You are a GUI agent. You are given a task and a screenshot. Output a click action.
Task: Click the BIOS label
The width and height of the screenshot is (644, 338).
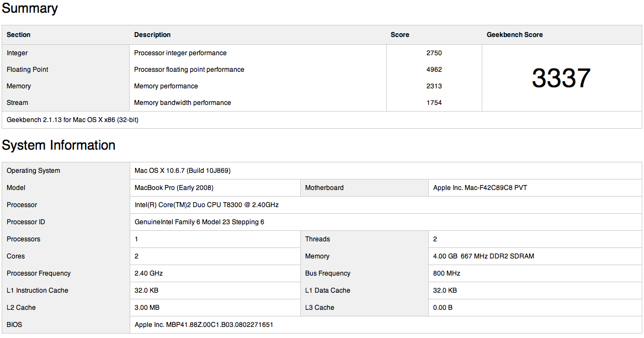[14, 325]
